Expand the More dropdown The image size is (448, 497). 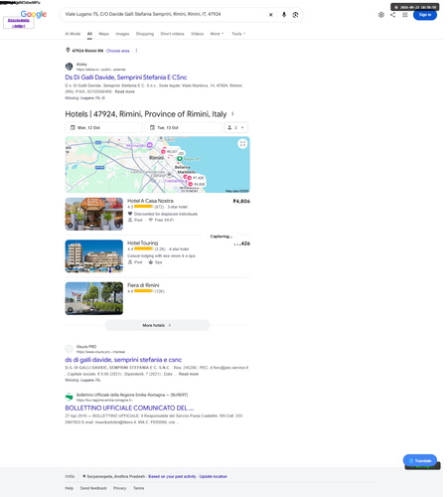pos(217,34)
